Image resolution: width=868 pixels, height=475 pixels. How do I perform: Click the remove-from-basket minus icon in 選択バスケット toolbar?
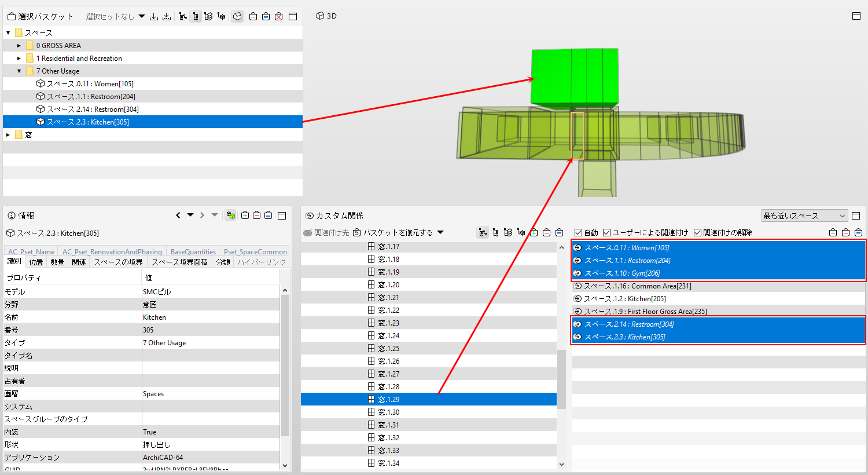click(x=253, y=16)
